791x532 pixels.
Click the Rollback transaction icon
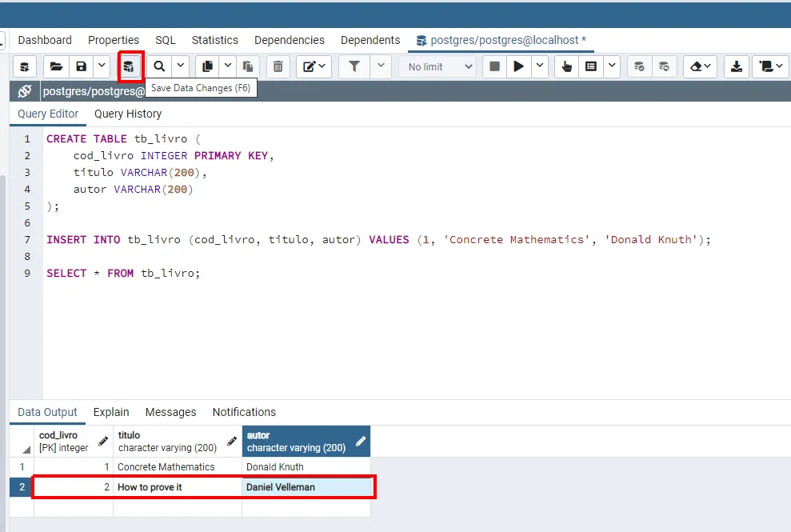pyautogui.click(x=664, y=66)
